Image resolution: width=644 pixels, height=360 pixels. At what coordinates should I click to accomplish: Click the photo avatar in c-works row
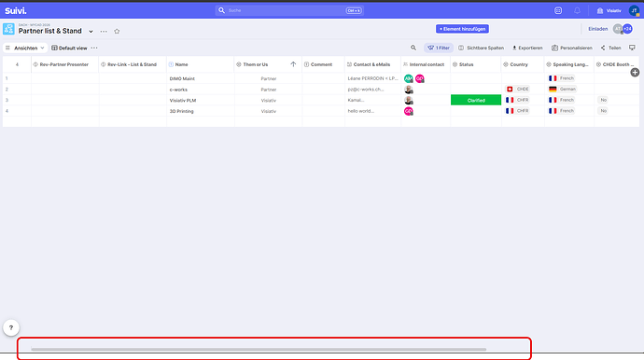tap(408, 90)
